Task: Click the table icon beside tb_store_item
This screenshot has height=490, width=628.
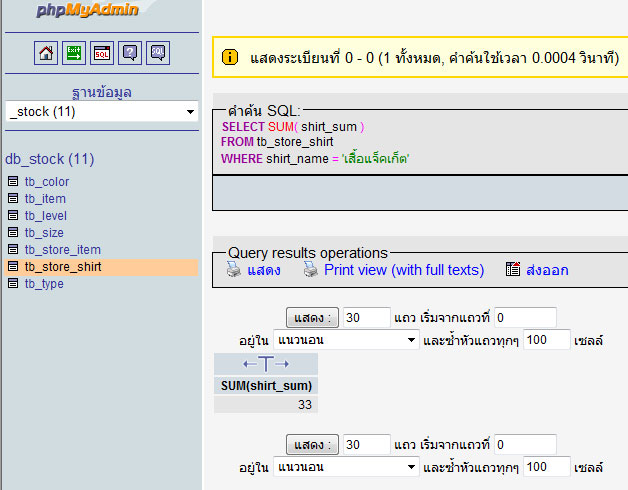Action: 13,249
